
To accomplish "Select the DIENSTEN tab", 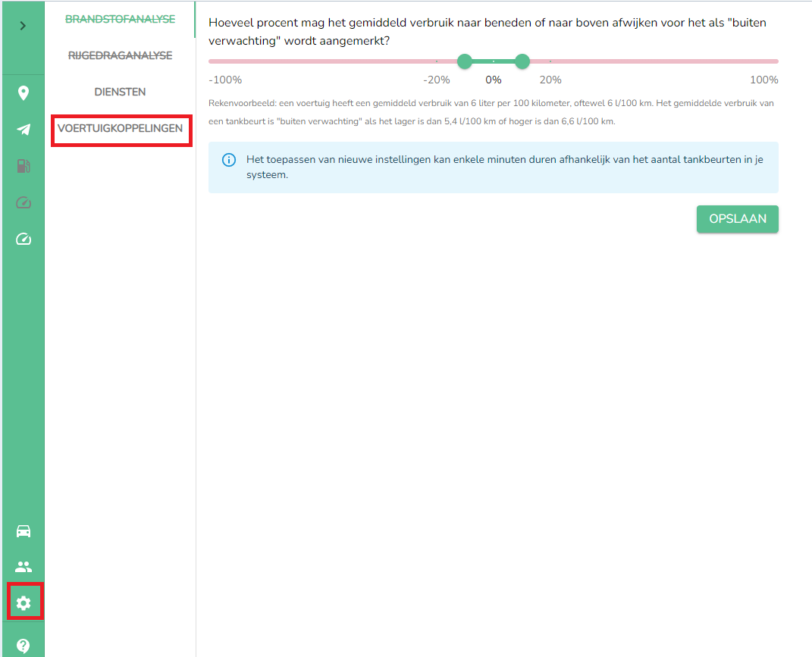I will [x=120, y=92].
